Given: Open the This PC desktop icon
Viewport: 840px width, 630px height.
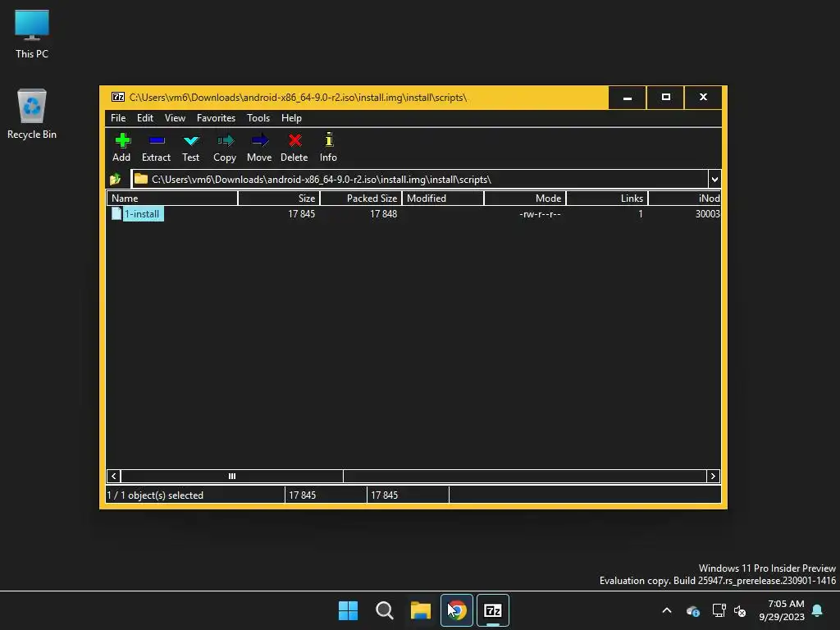Looking at the screenshot, I should pyautogui.click(x=32, y=34).
